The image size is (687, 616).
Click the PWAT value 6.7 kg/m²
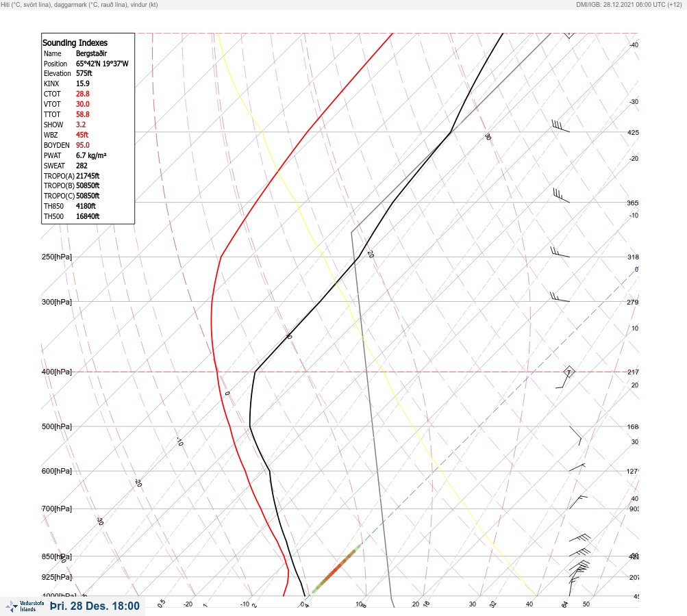click(x=92, y=155)
